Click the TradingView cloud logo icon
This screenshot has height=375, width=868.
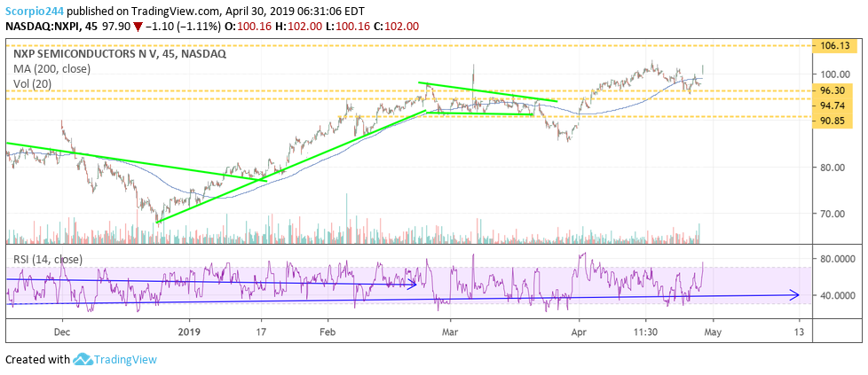pos(82,359)
